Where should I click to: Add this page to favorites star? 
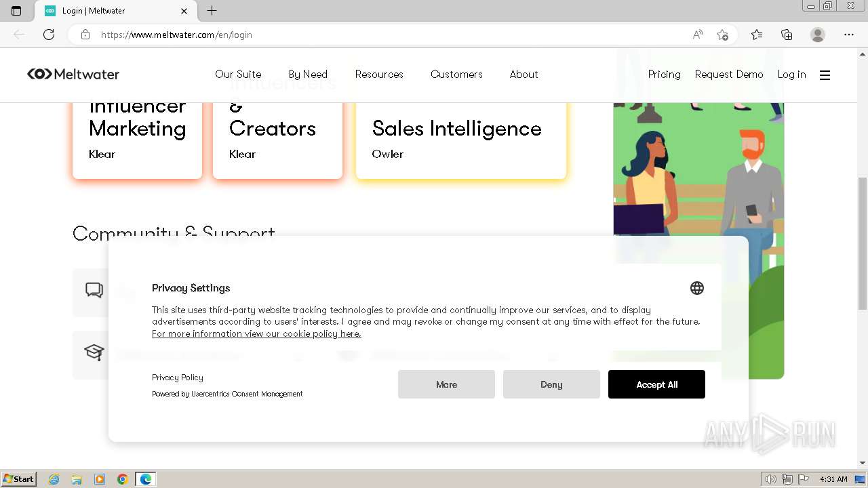[722, 35]
